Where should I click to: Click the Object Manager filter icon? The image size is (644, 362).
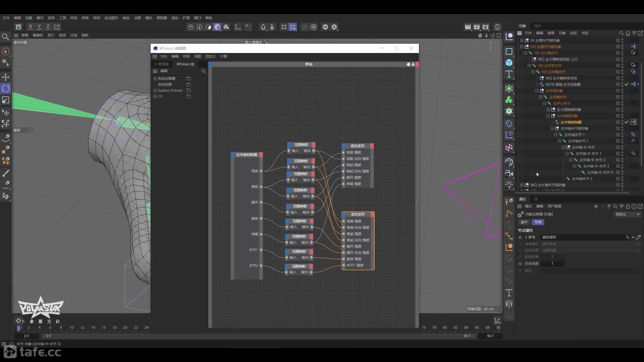634,33
